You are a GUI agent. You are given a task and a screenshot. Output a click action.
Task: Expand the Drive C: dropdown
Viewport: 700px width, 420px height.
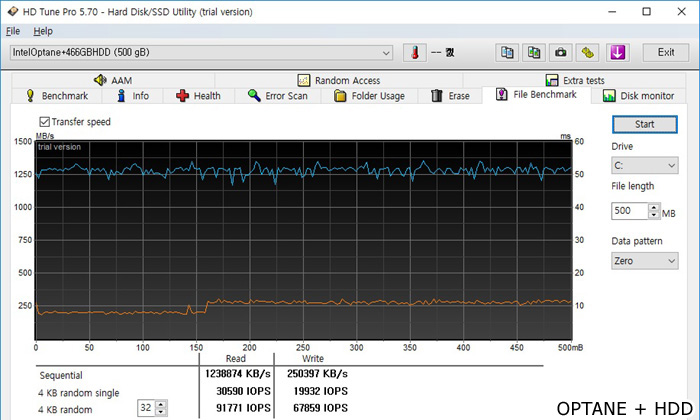[645, 166]
